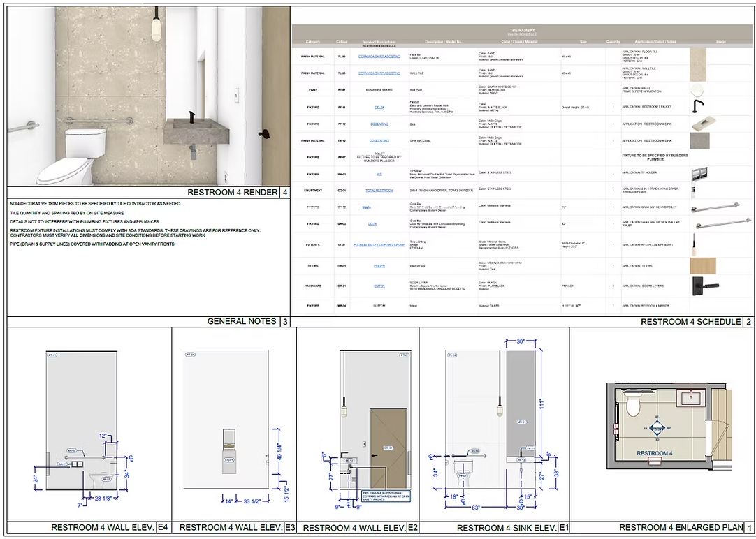
Task: Click the 33 1/2" dimension in elevation E3
Action: 252,501
